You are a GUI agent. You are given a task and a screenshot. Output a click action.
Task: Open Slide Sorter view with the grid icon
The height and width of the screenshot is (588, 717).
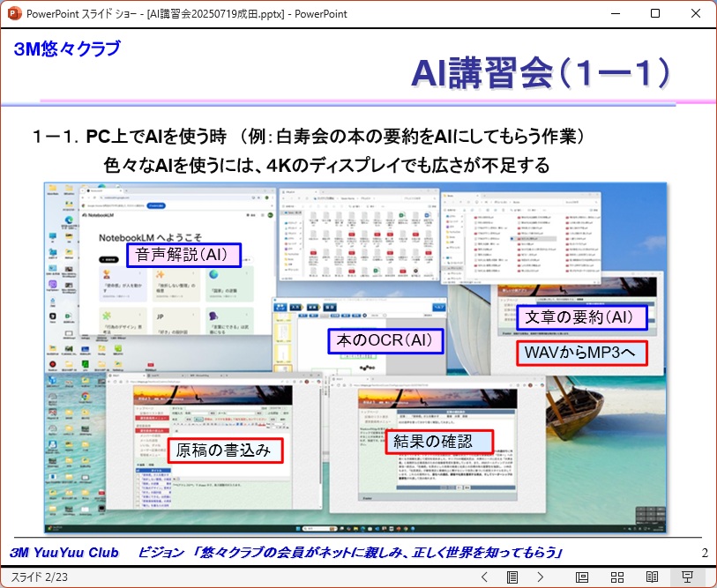pos(617,577)
